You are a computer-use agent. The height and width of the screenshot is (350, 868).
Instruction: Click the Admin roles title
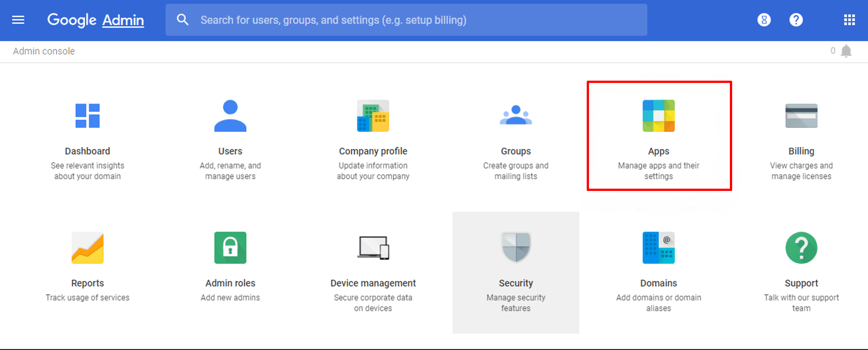(x=230, y=283)
